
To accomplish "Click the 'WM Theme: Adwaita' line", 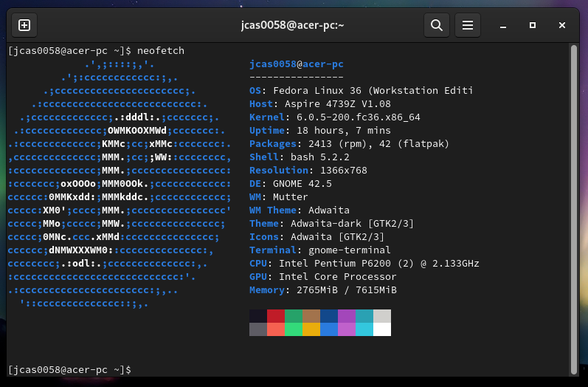I will pos(300,210).
